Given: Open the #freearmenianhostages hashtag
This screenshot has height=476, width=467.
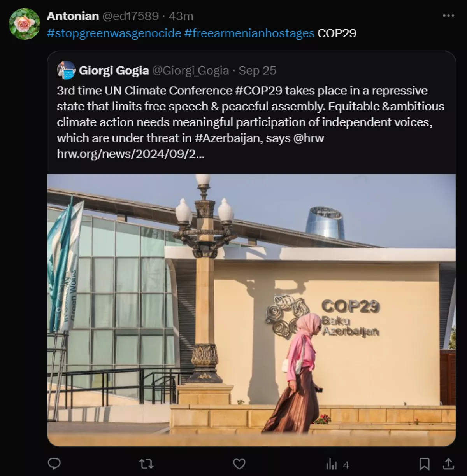Looking at the screenshot, I should coord(249,33).
